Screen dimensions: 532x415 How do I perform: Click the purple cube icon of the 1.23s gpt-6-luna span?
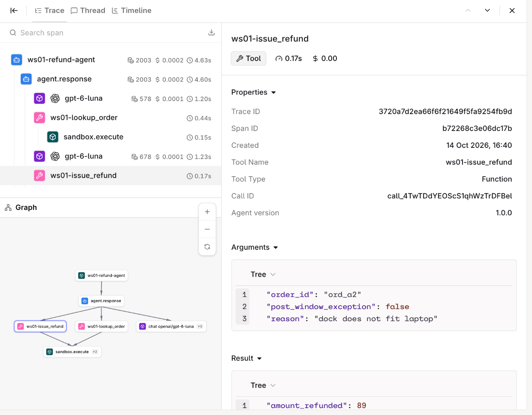[x=39, y=156]
